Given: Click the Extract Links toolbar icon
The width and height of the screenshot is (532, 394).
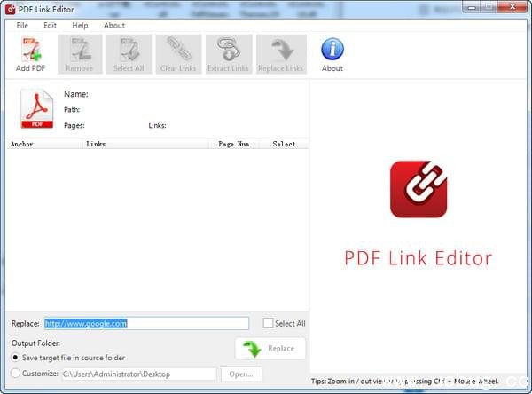Looking at the screenshot, I should coord(229,54).
